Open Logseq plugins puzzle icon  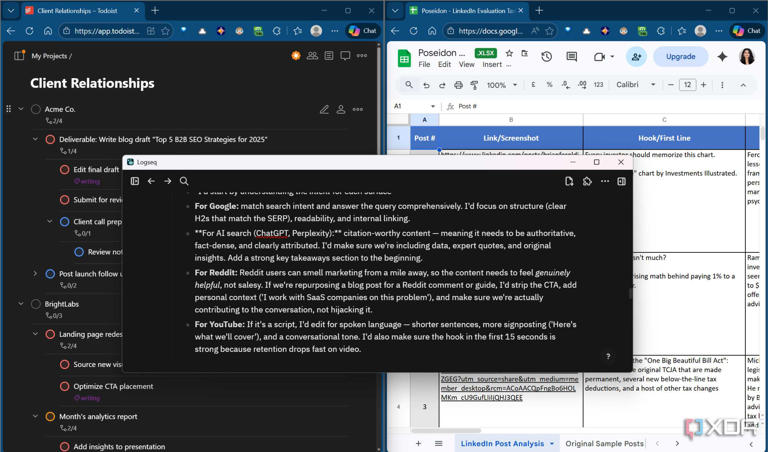click(587, 181)
